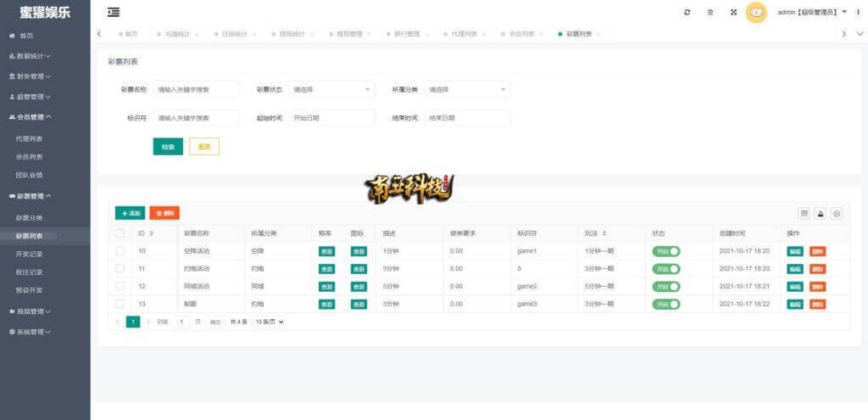Click the green 检索 search button
The image size is (868, 420).
tap(168, 147)
